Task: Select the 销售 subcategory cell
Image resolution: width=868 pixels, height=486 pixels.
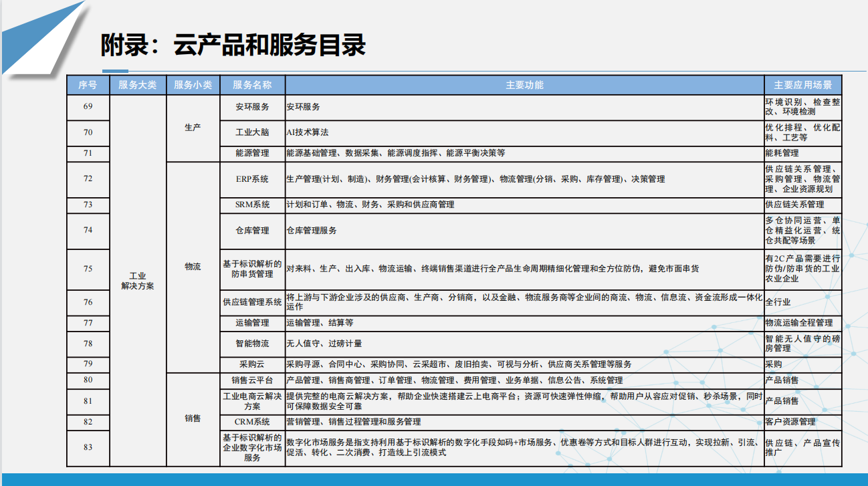Action: coord(193,419)
